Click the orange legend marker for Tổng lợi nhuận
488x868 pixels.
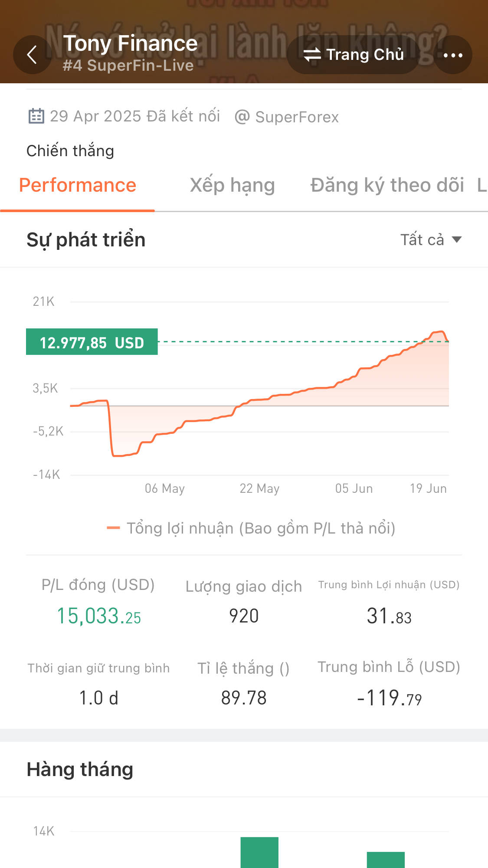tap(113, 528)
